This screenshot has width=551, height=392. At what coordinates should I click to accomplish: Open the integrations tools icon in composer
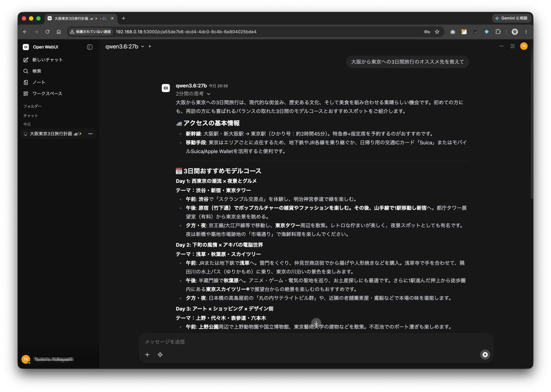pyautogui.click(x=160, y=355)
